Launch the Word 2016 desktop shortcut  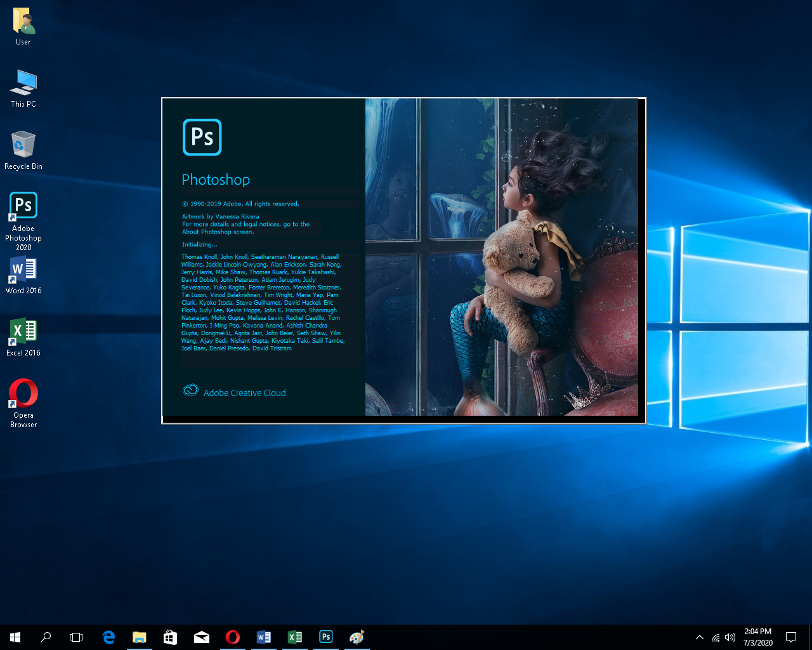click(23, 270)
